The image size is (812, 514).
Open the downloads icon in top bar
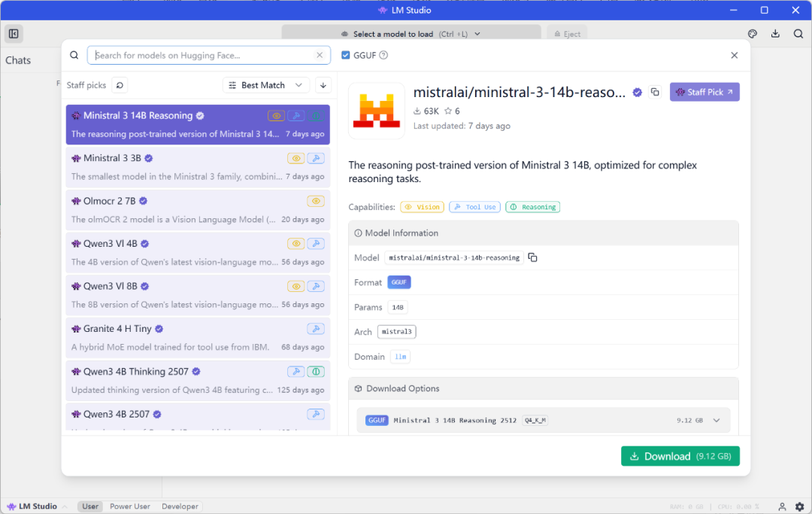coord(775,34)
